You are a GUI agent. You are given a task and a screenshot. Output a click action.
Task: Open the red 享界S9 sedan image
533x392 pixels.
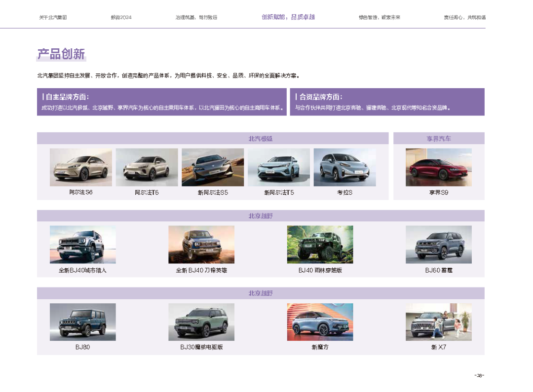439,167
